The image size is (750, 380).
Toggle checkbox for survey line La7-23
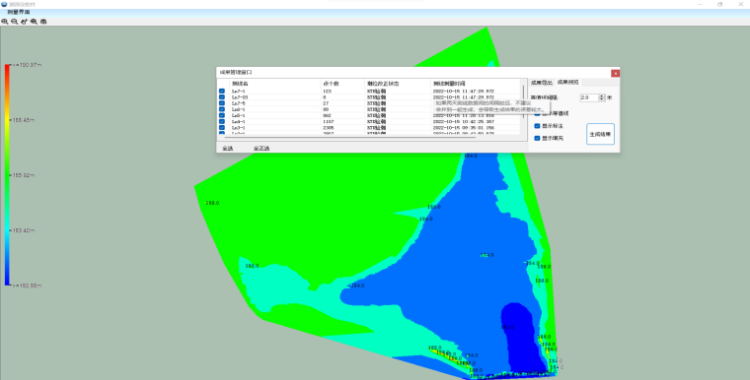click(x=222, y=97)
